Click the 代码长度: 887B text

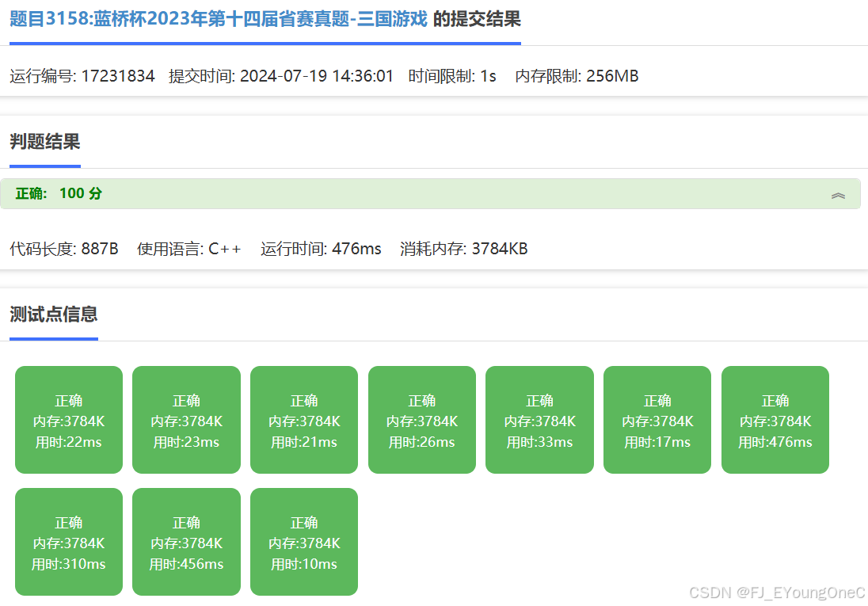(64, 249)
